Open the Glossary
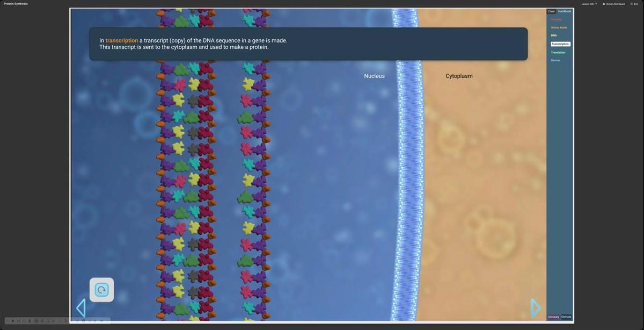 553,317
